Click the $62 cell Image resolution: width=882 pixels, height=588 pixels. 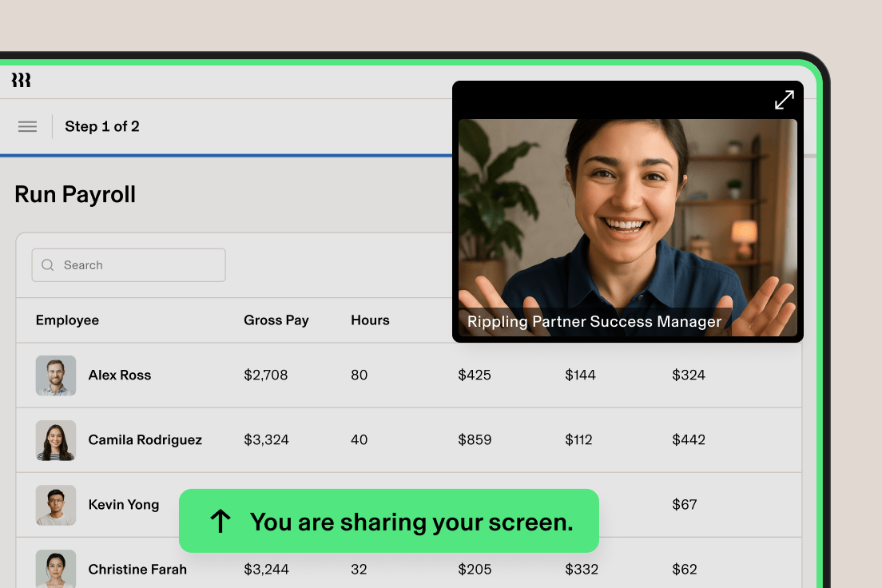[685, 570]
